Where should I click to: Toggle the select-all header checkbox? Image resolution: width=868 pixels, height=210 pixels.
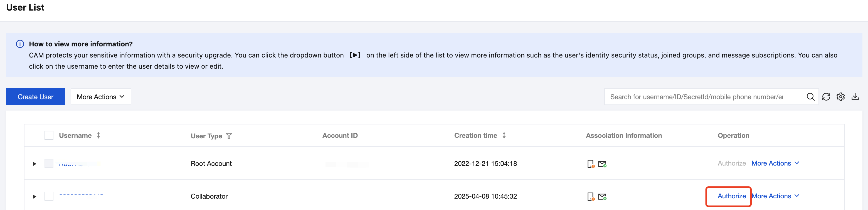pos(49,135)
